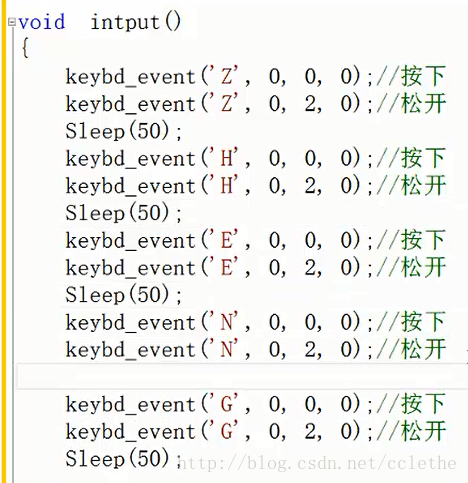Click the //按下 comment on the 'Z' line

[x=411, y=77]
